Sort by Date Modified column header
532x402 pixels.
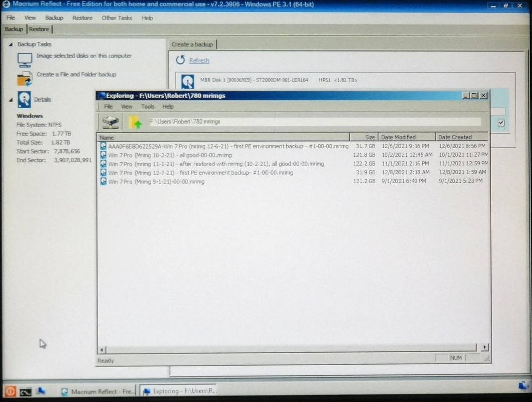pyautogui.click(x=407, y=137)
